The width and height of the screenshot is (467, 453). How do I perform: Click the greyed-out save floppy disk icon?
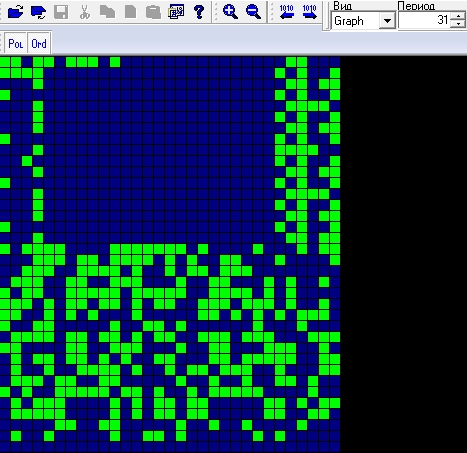pos(61,12)
